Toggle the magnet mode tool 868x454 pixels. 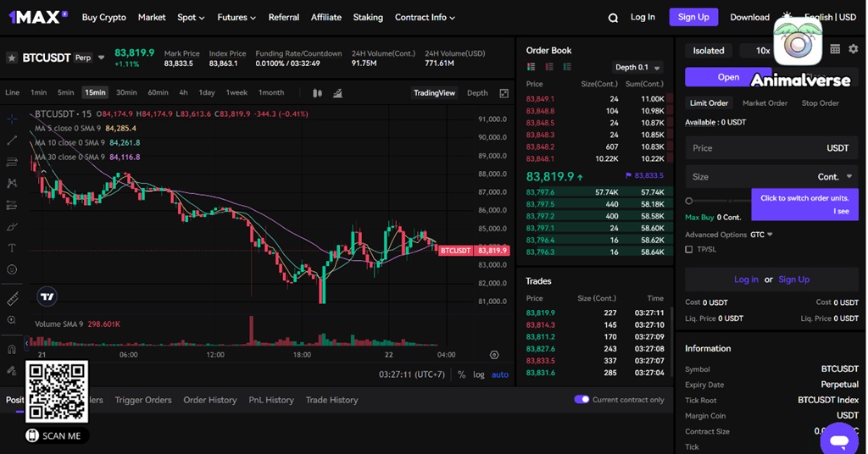[x=12, y=350]
